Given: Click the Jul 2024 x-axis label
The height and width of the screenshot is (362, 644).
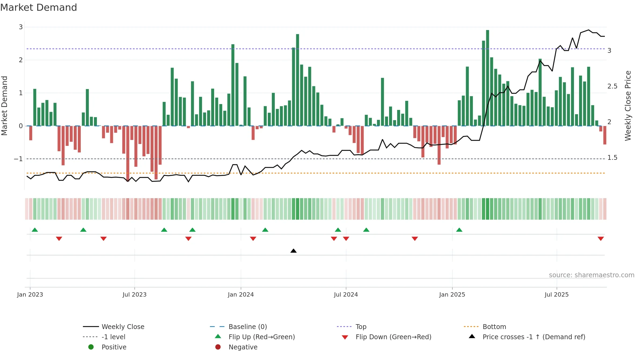Looking at the screenshot, I should coord(346,294).
